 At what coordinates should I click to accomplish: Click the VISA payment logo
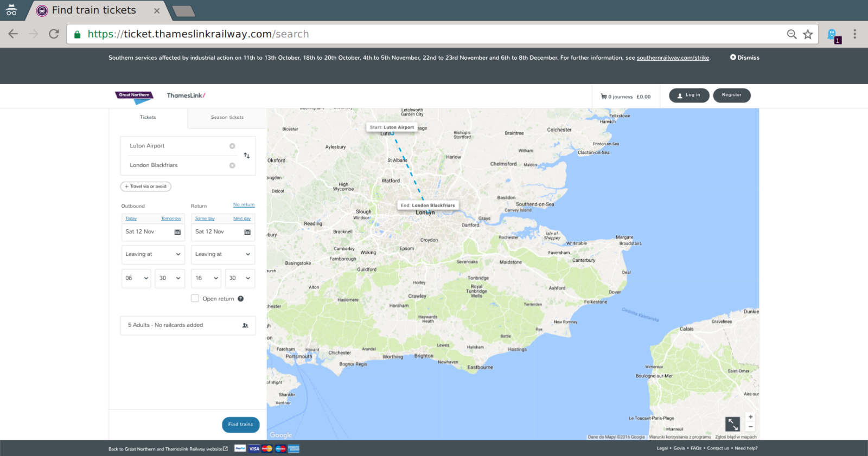pos(254,448)
